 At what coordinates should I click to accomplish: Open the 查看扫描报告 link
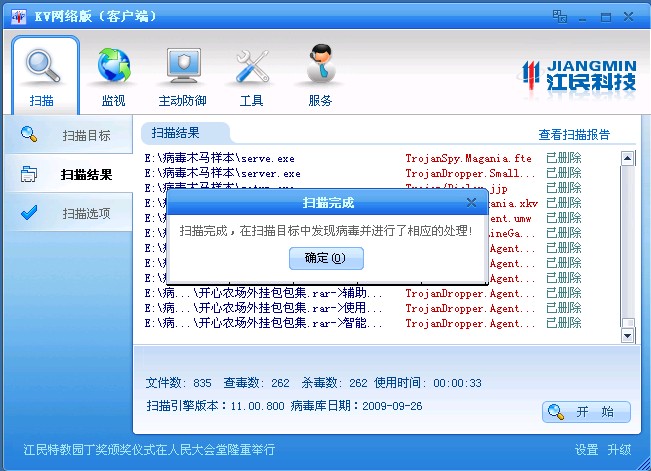(x=574, y=135)
